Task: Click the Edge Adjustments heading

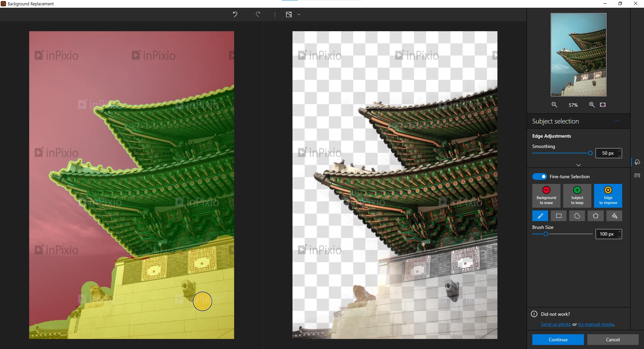Action: [x=551, y=136]
